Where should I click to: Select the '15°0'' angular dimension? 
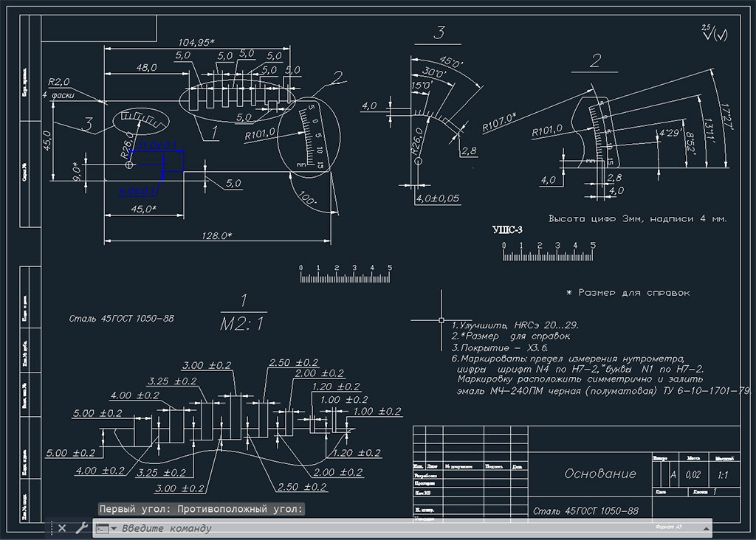(x=422, y=86)
